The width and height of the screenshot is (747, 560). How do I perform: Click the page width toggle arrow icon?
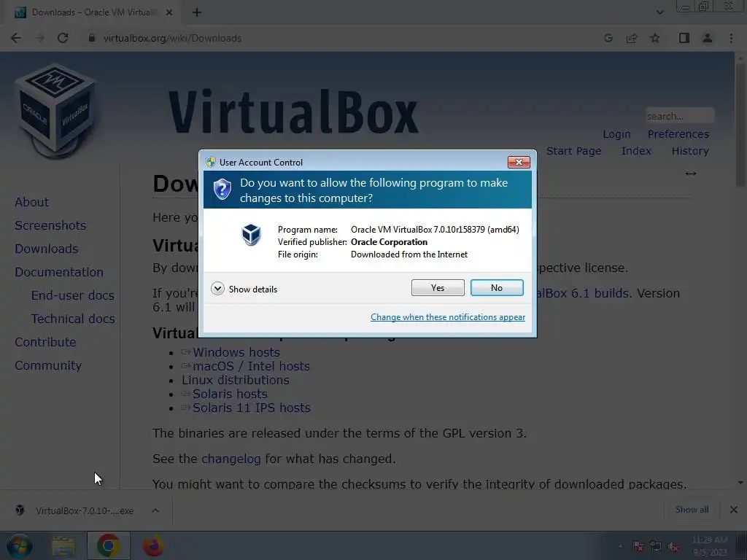pos(691,174)
